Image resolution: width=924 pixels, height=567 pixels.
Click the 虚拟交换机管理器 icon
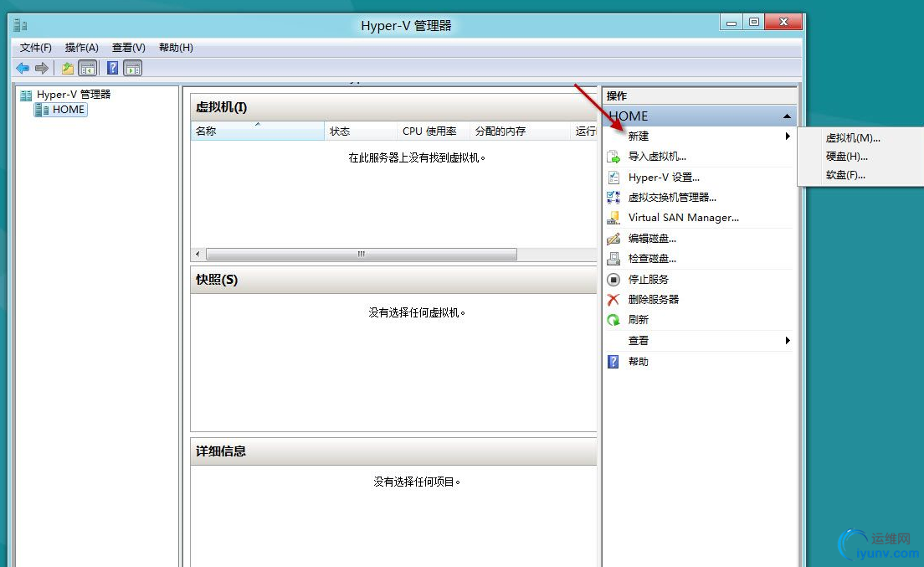[613, 198]
